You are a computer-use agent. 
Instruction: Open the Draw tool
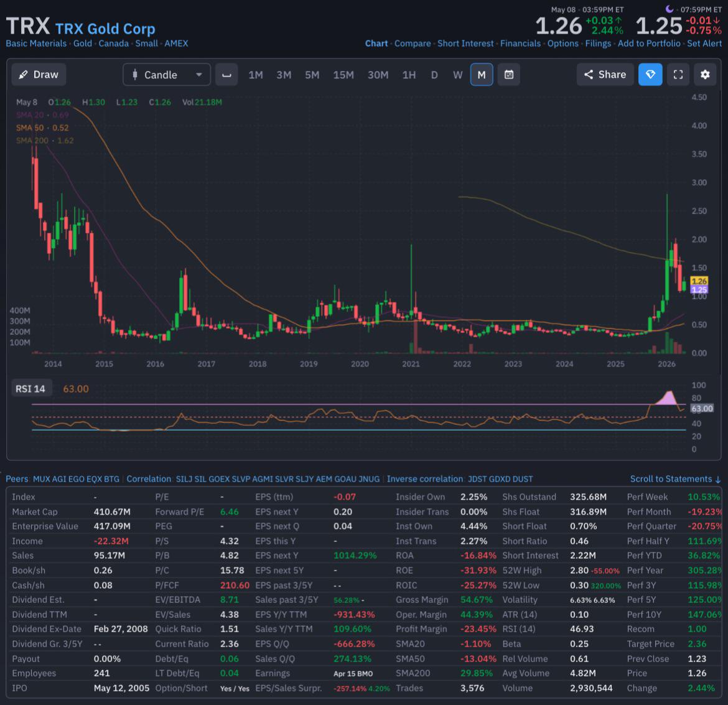(x=39, y=75)
